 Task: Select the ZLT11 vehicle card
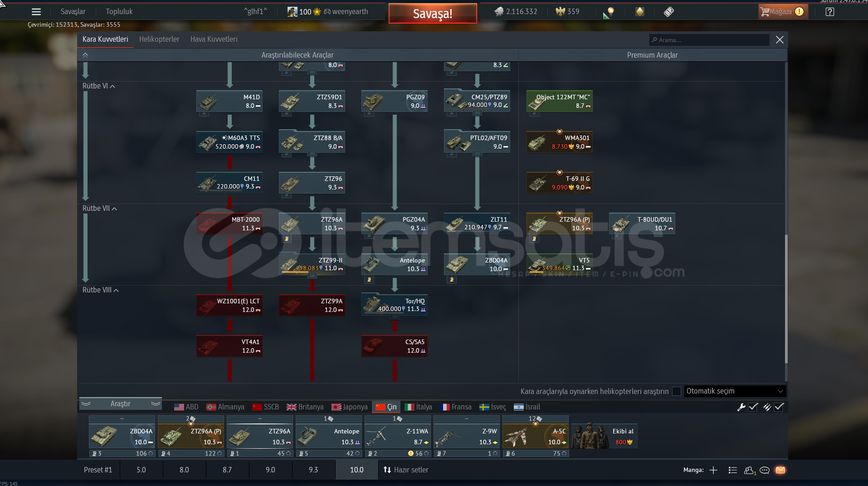[x=477, y=224]
